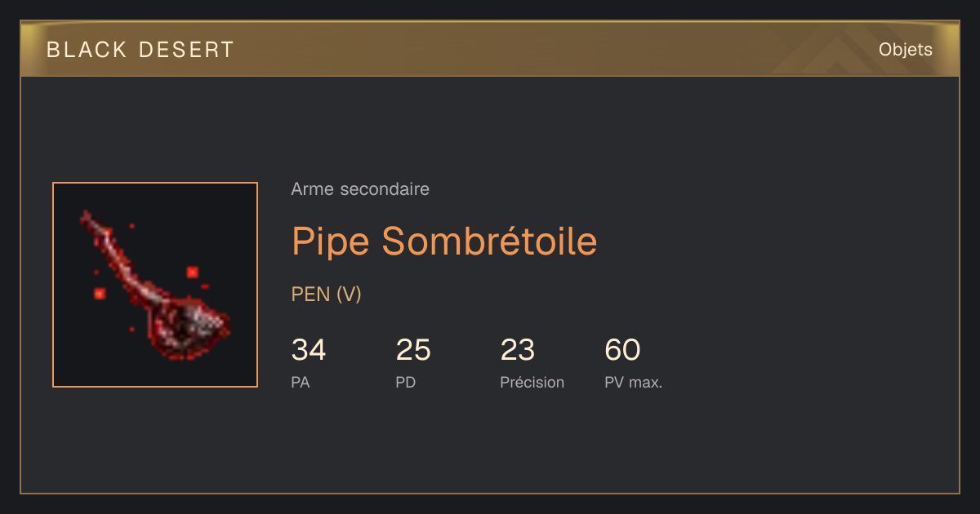This screenshot has width=980, height=514.
Task: Click the red spark beside the pipe
Action: (193, 273)
